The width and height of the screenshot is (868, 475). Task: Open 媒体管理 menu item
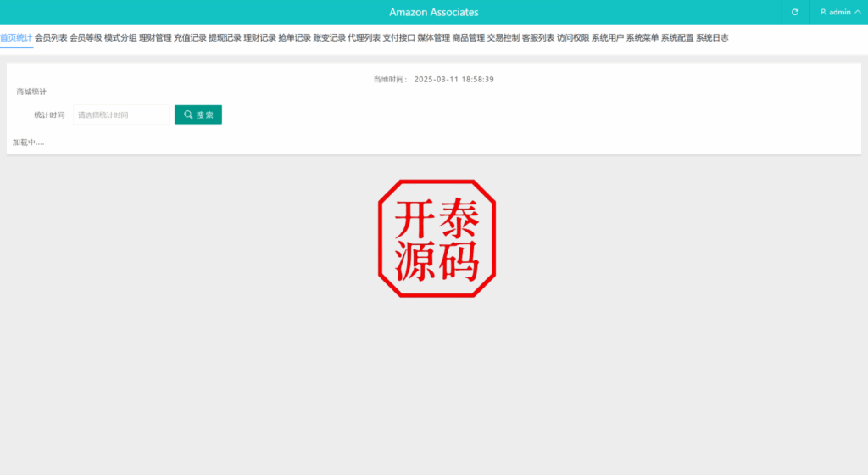pyautogui.click(x=434, y=37)
